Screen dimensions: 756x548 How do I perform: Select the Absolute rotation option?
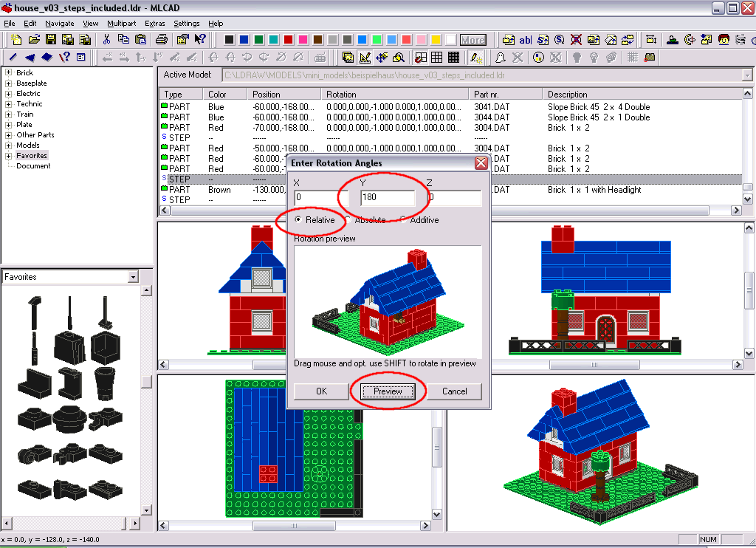tap(365, 220)
